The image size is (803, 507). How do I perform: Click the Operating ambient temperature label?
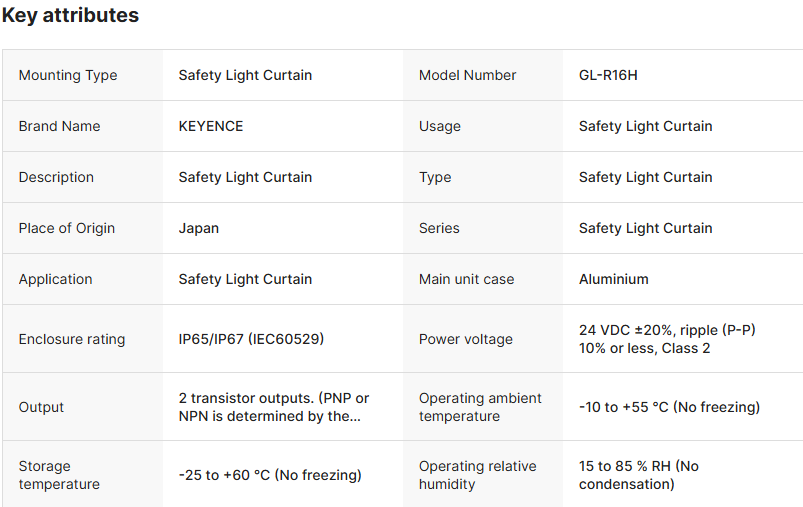[480, 407]
